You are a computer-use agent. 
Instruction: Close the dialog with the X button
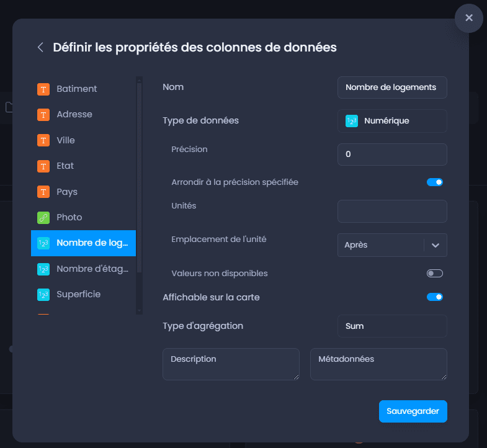click(468, 18)
